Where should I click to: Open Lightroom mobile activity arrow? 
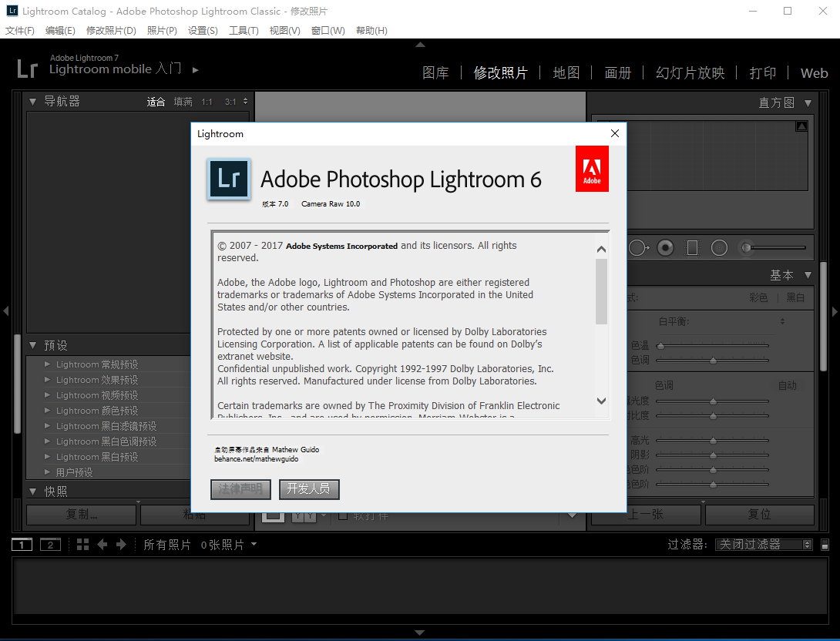[196, 69]
